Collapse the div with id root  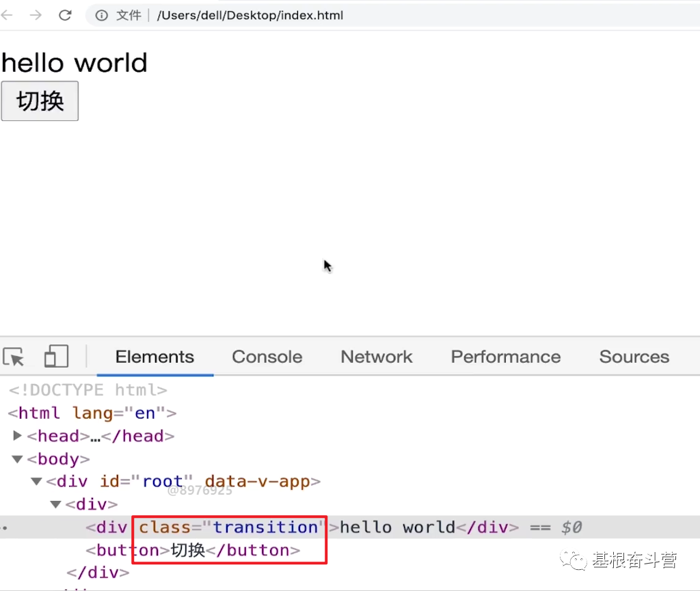pos(36,481)
